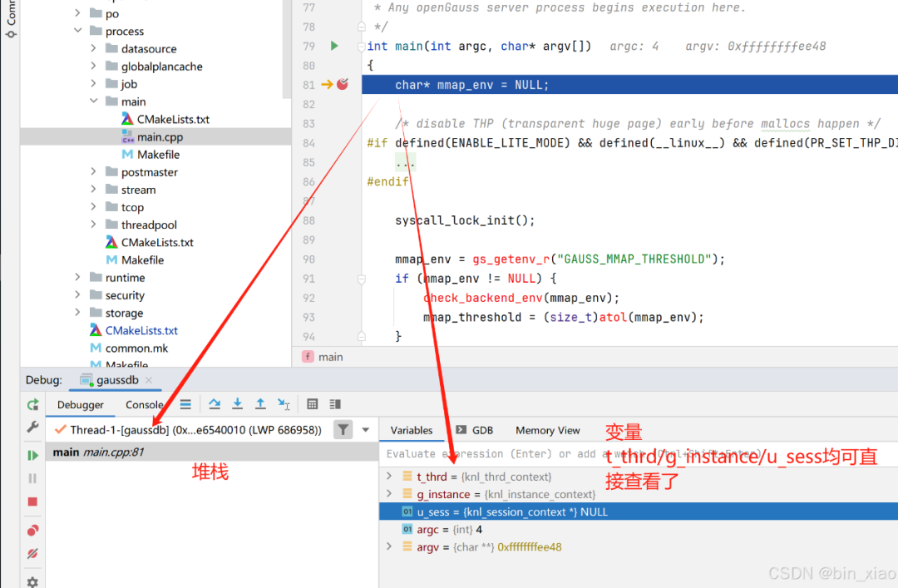Fold main function at line 79
Screen dimensions: 898x588
click(x=362, y=47)
